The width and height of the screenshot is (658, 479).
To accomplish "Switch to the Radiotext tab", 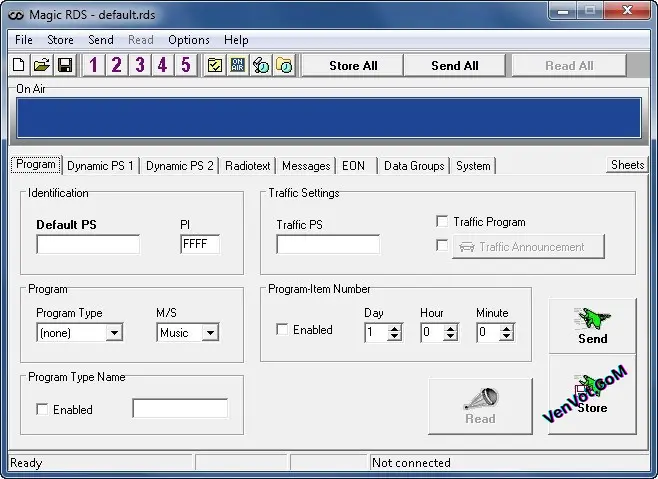I will pos(248,166).
